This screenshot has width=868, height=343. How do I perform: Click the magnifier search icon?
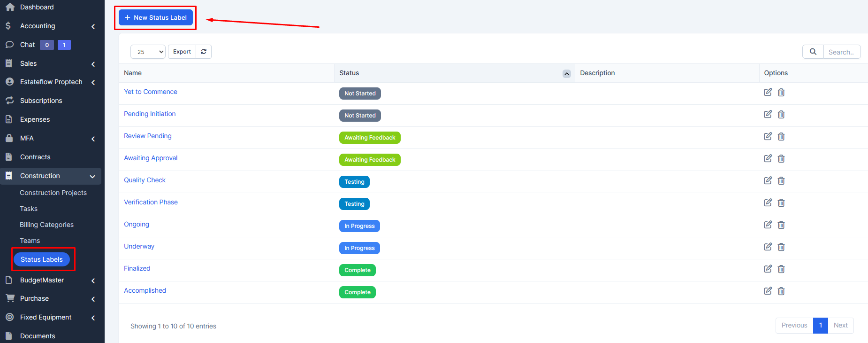813,52
